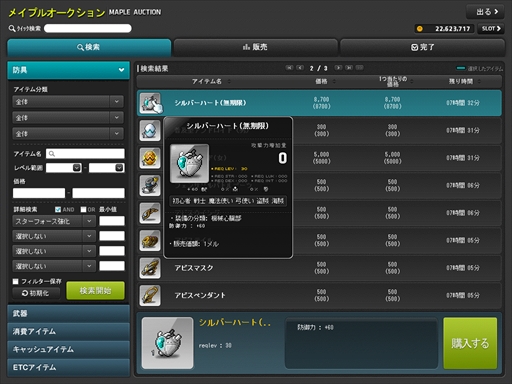Open the 武器 category section

(x=68, y=313)
